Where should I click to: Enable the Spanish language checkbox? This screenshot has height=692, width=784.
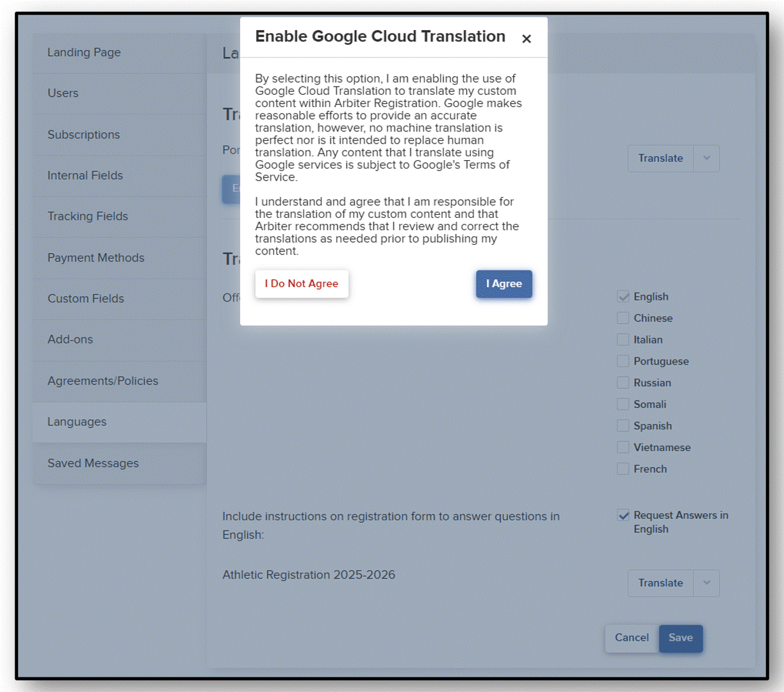point(623,426)
